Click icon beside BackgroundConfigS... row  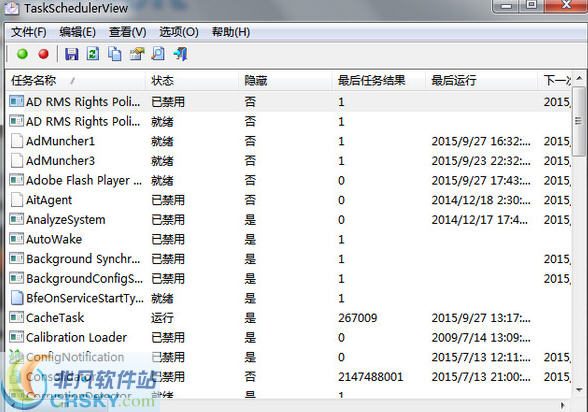(16, 278)
